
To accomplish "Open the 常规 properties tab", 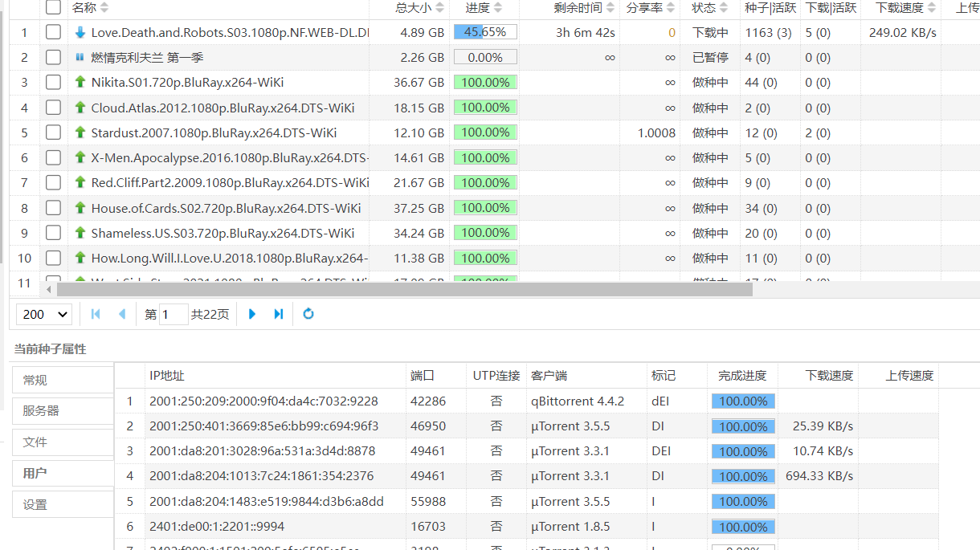I will tap(63, 380).
